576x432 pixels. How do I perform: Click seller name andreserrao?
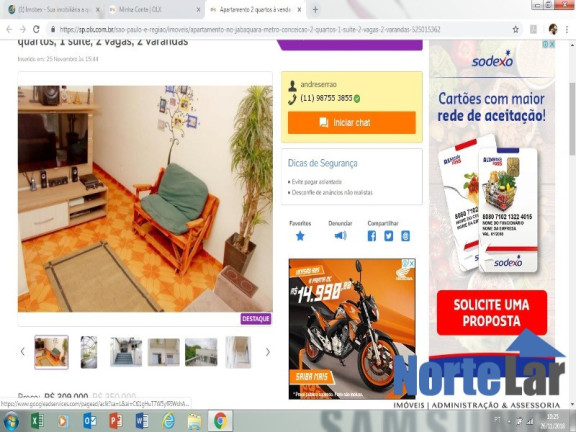click(x=318, y=84)
